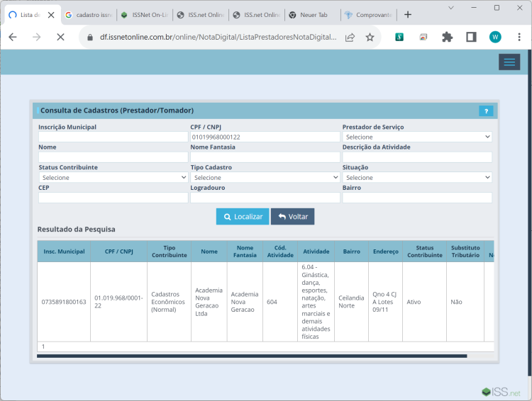The width and height of the screenshot is (532, 401).
Task: Open the profile avatar W
Action: (495, 37)
